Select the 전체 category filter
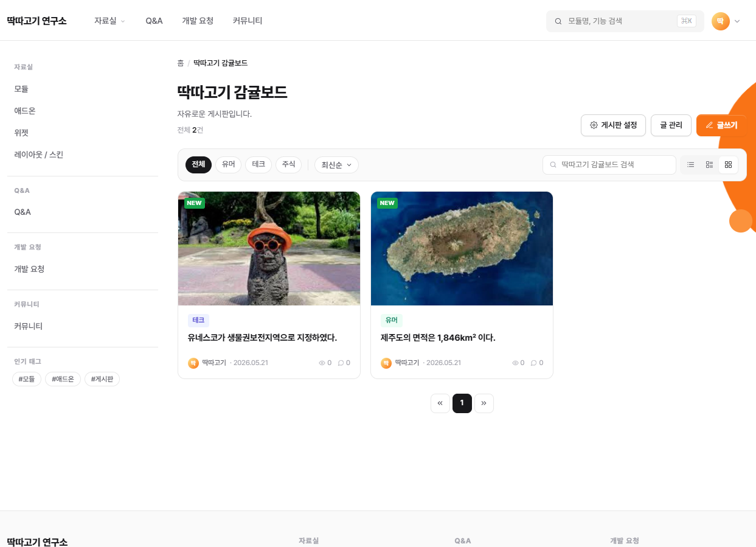 tap(198, 165)
